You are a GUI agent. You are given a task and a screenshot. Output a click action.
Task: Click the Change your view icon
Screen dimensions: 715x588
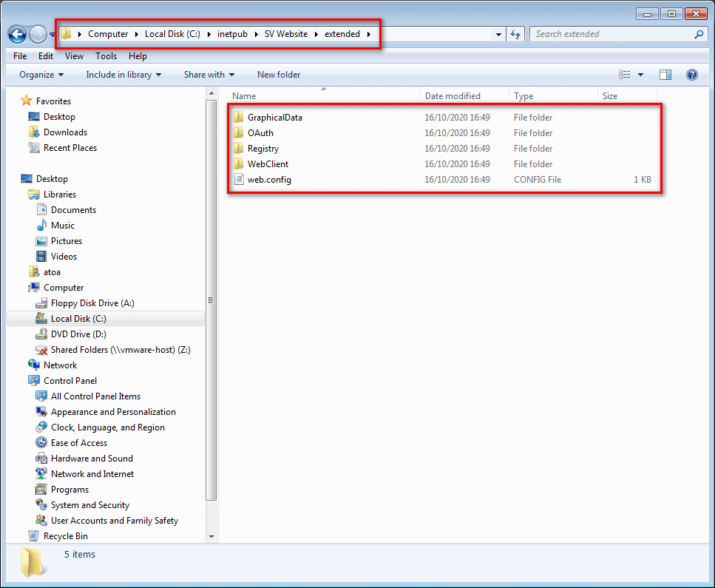[x=625, y=75]
